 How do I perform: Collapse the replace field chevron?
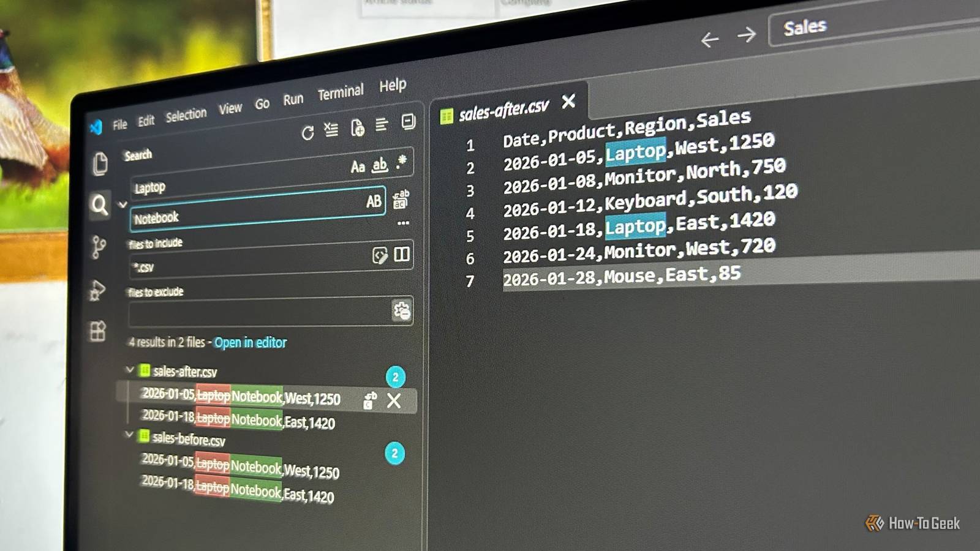point(123,204)
